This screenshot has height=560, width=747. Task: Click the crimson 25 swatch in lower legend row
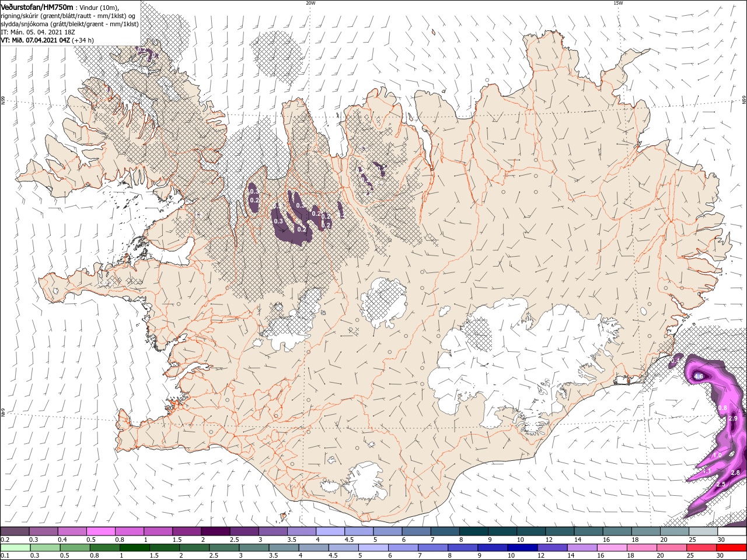click(x=702, y=548)
